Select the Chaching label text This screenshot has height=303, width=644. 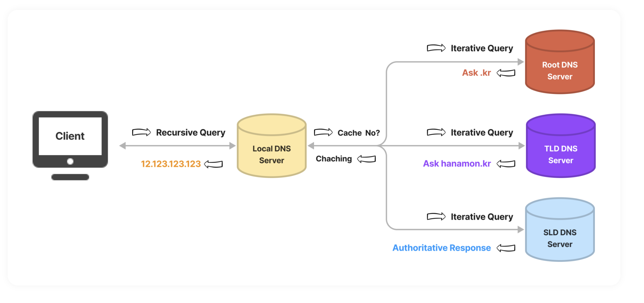pyautogui.click(x=334, y=159)
